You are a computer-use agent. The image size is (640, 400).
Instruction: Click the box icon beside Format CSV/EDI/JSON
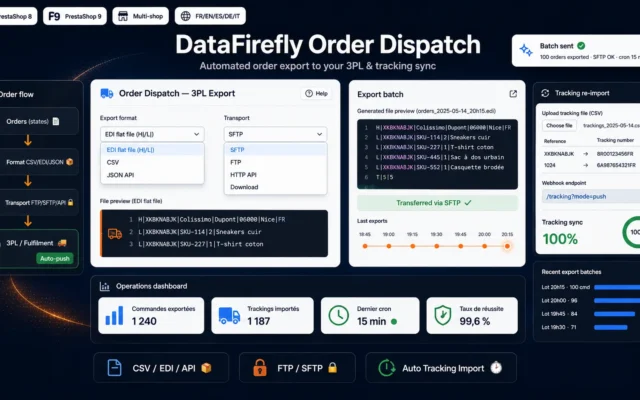tap(70, 162)
